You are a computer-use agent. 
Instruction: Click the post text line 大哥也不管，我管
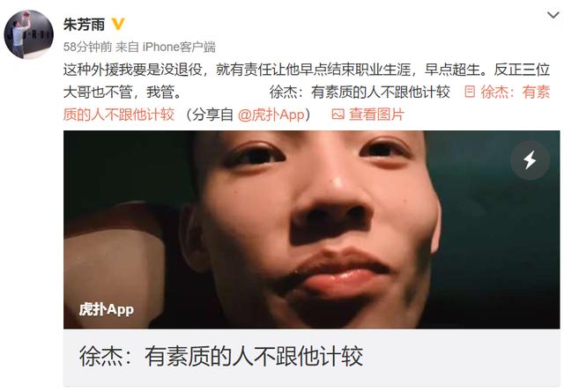(122, 92)
